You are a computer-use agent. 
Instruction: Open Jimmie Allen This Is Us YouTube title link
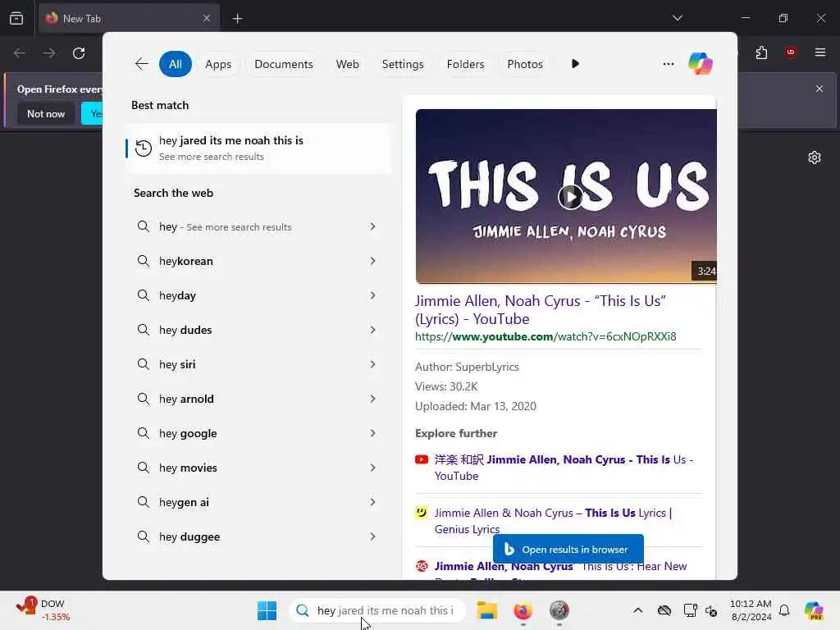[540, 309]
